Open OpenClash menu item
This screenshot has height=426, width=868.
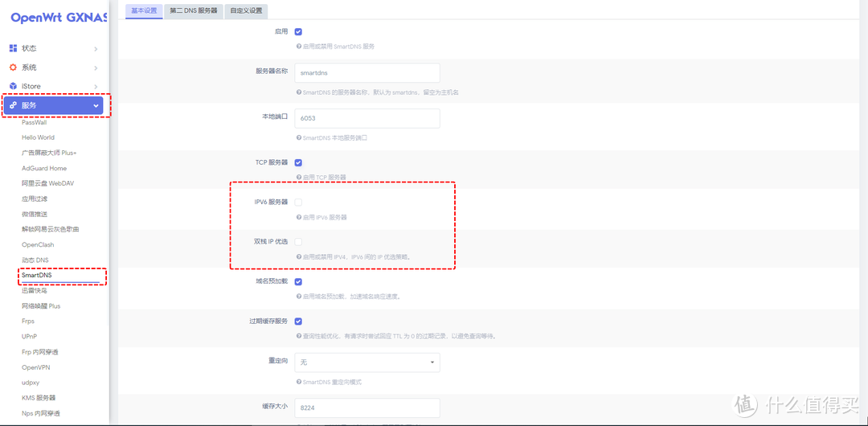(x=39, y=244)
